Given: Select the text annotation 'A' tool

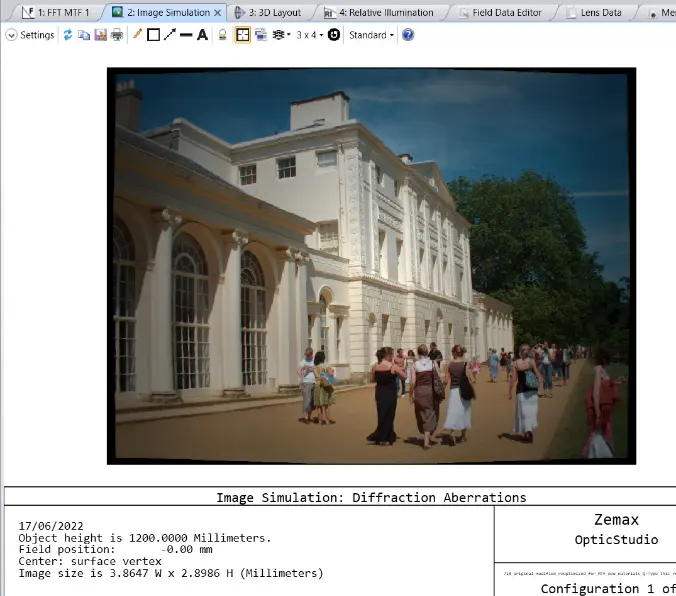Looking at the screenshot, I should [202, 35].
